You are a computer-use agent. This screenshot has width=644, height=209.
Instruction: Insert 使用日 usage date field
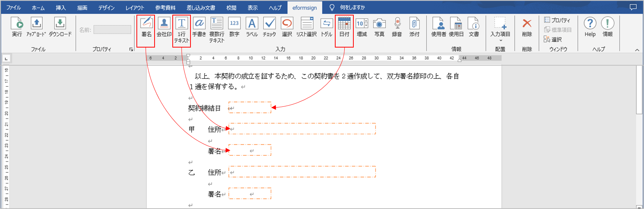point(456,27)
